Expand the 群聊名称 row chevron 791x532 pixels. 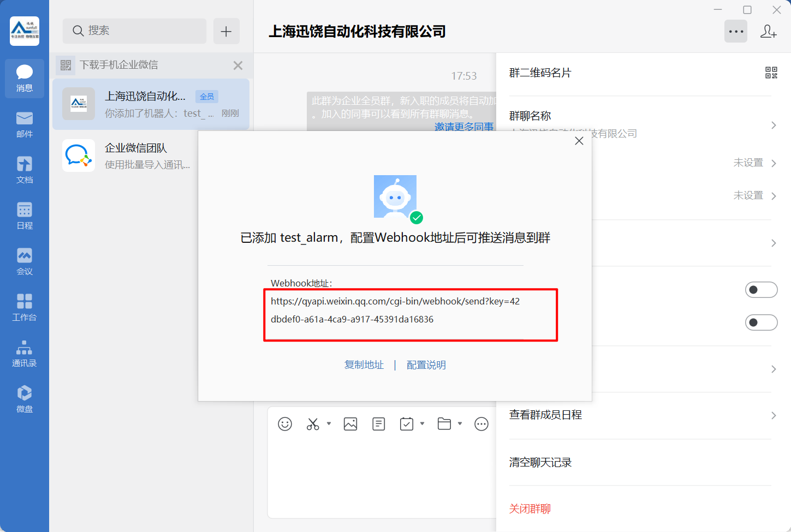(x=774, y=125)
